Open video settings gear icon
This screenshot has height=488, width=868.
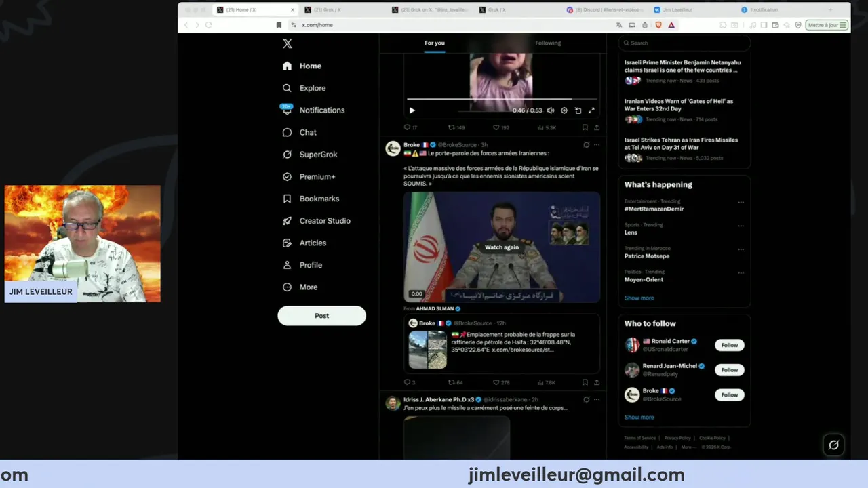(x=564, y=110)
